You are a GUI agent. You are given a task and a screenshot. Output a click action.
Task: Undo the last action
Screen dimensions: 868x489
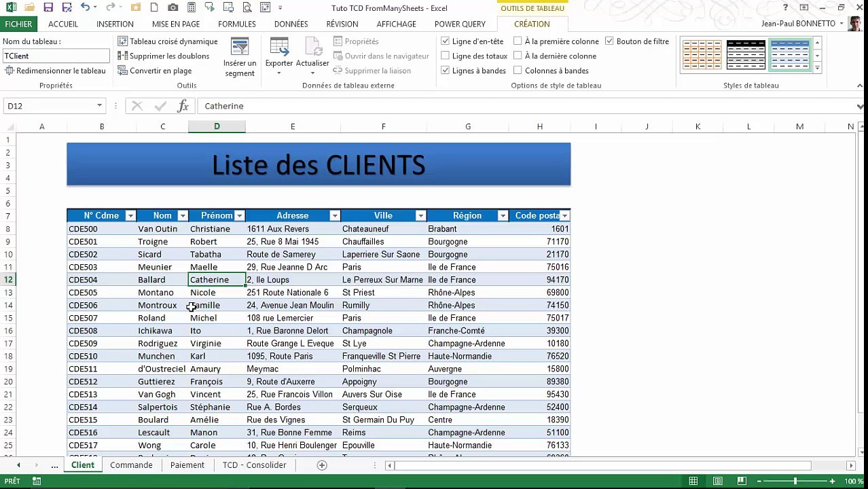point(85,8)
